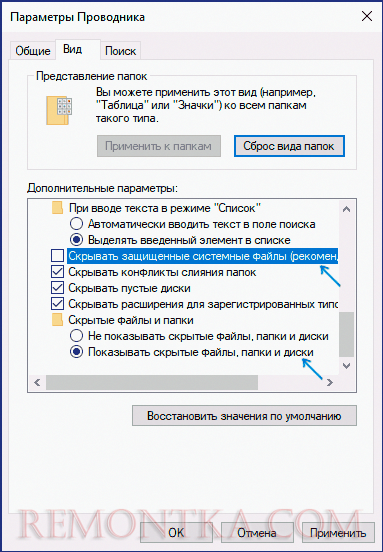Click Восстановить значения по умолчанию button
The width and height of the screenshot is (383, 552).
tap(244, 416)
